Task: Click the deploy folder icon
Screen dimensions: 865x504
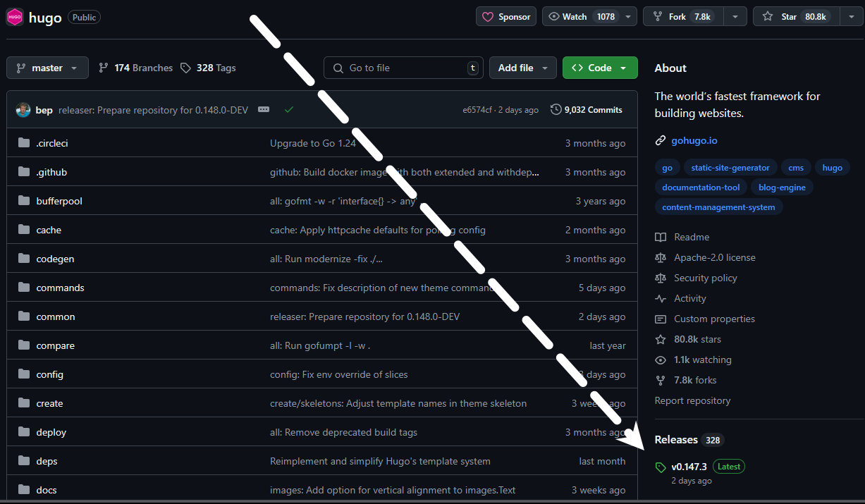Action: [x=24, y=432]
